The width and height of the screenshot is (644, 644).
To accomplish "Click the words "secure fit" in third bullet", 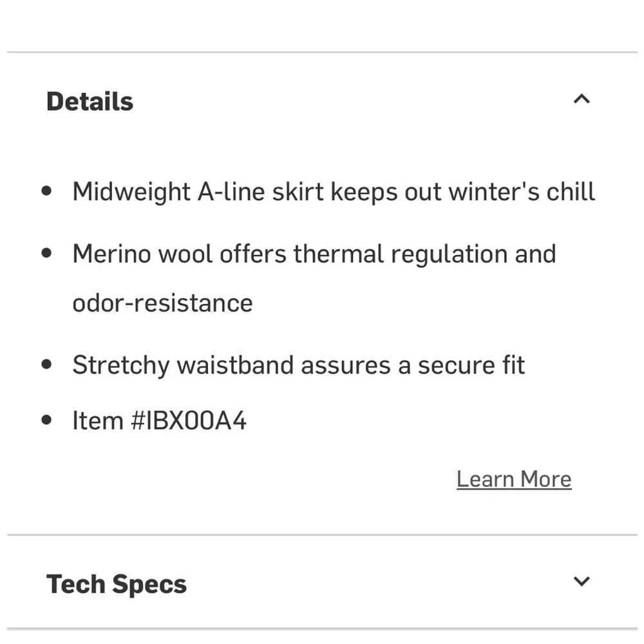I will [x=471, y=365].
